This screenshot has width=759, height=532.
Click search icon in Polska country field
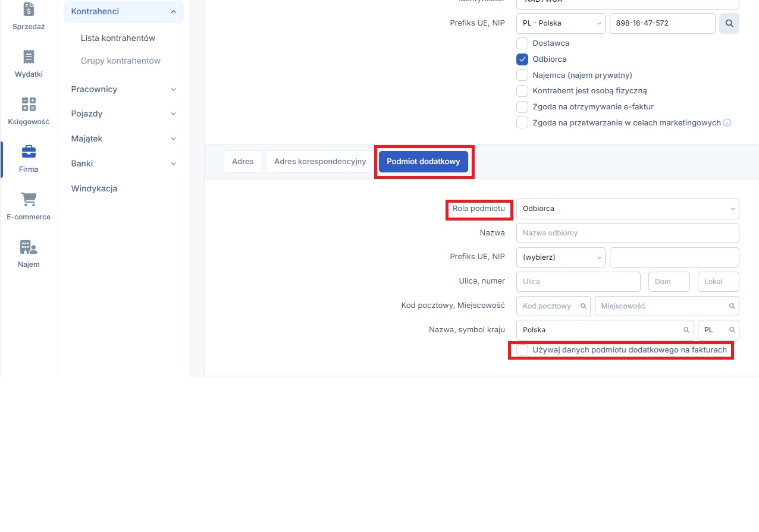pyautogui.click(x=687, y=330)
